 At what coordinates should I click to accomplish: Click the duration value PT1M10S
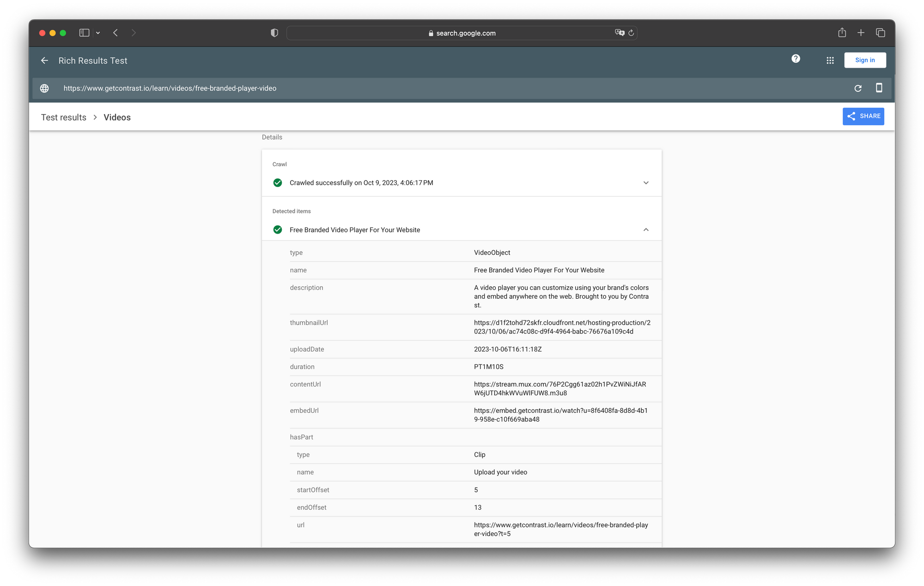click(x=489, y=367)
